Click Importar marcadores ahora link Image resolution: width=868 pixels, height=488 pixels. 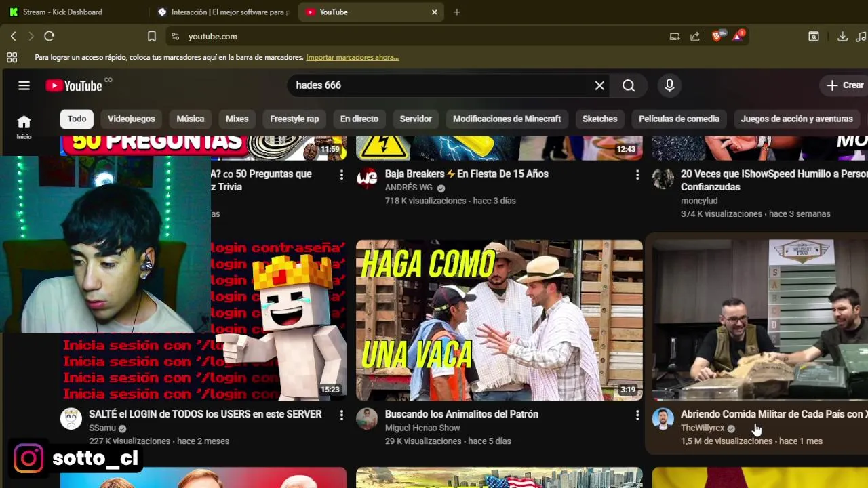(x=353, y=58)
